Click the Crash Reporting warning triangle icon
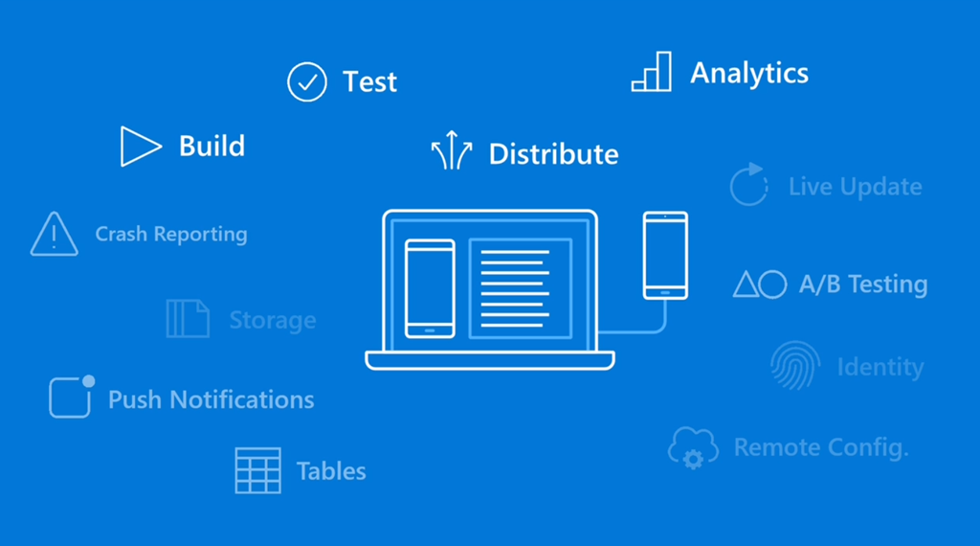Viewport: 980px width, 546px height. coord(55,234)
